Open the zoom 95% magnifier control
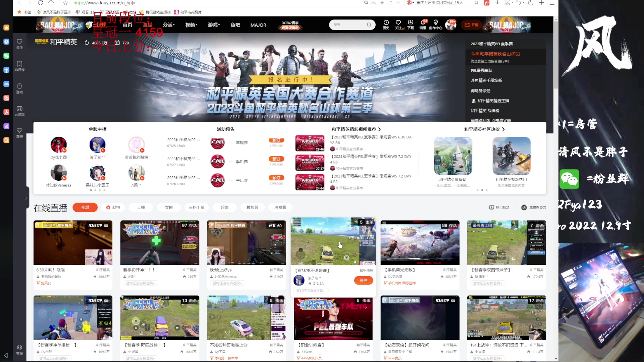 click(x=370, y=3)
